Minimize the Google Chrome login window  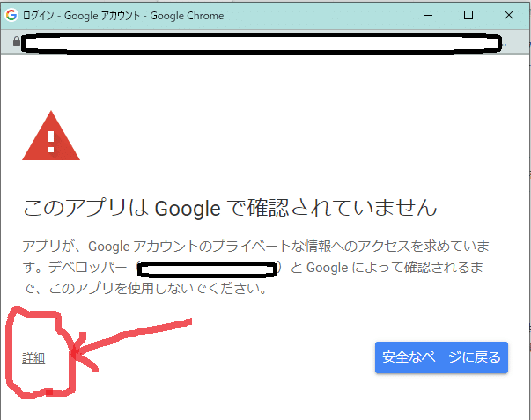tap(428, 15)
